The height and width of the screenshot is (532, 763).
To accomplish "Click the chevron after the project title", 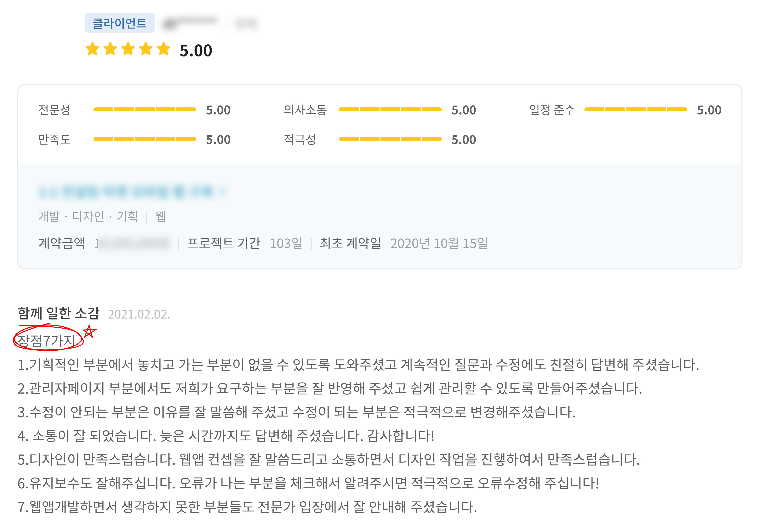I will pos(223,192).
